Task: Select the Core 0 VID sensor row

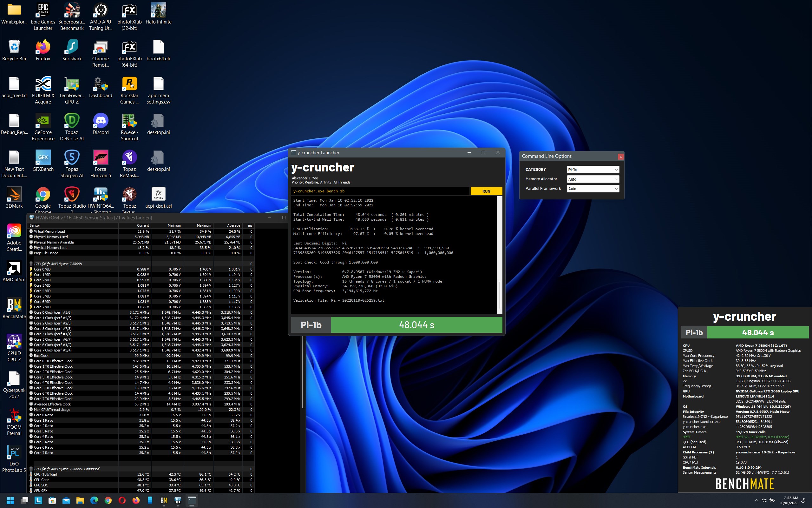Action: [141, 269]
